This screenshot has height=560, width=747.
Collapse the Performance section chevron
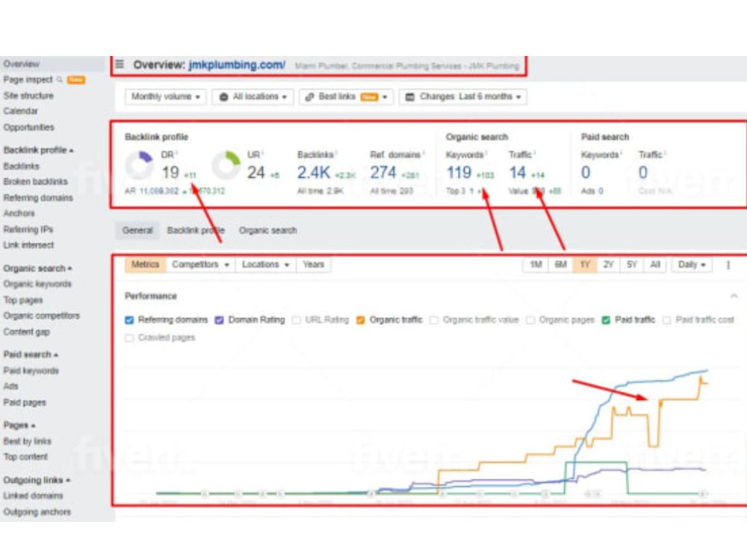pyautogui.click(x=734, y=296)
